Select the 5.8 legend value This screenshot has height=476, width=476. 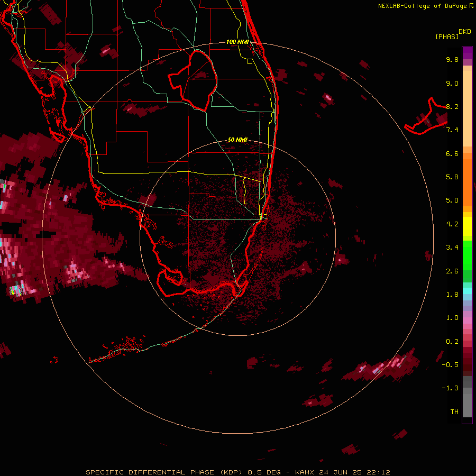[x=452, y=177]
